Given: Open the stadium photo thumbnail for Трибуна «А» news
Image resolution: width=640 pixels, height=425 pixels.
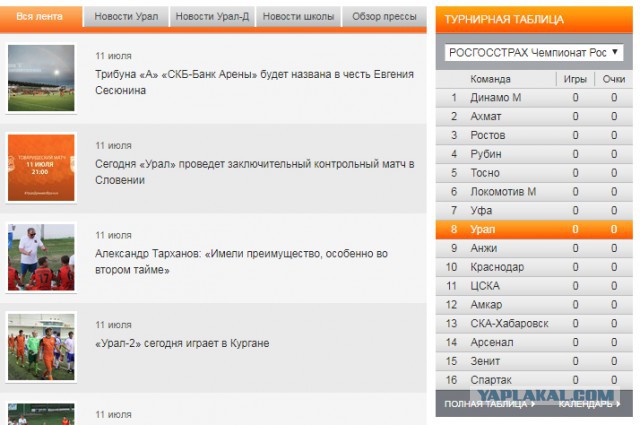Looking at the screenshot, I should click(x=41, y=78).
